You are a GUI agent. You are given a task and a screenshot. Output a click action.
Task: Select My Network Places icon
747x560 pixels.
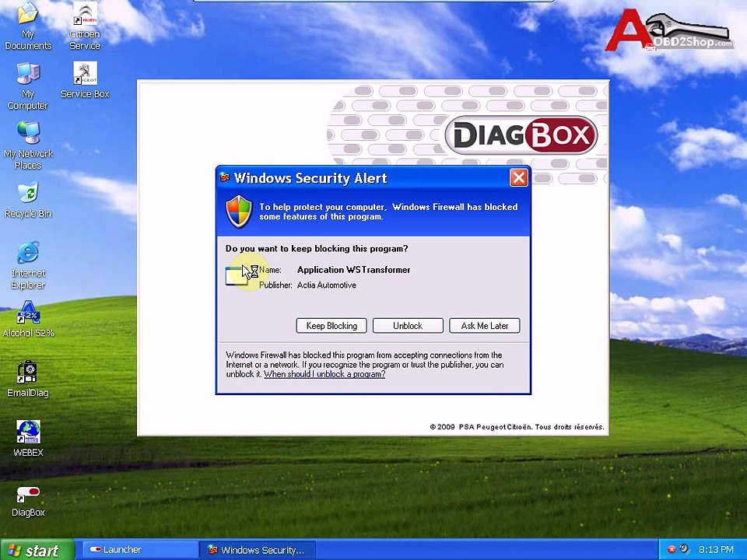click(x=28, y=145)
